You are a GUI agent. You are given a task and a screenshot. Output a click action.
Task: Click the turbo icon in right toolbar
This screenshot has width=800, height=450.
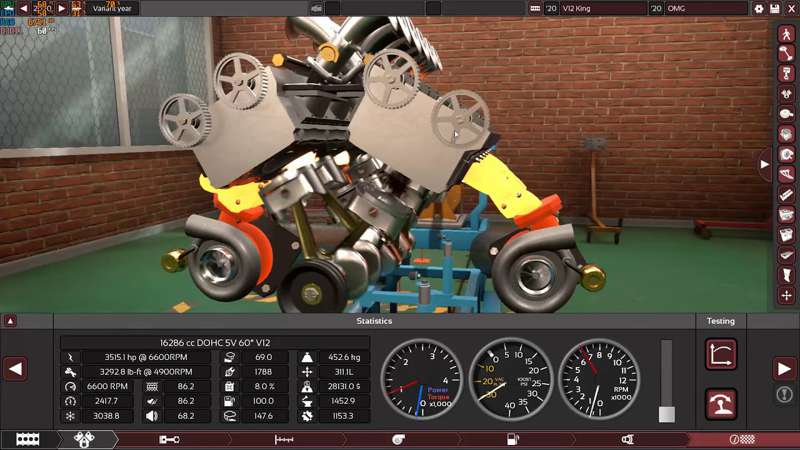(786, 154)
